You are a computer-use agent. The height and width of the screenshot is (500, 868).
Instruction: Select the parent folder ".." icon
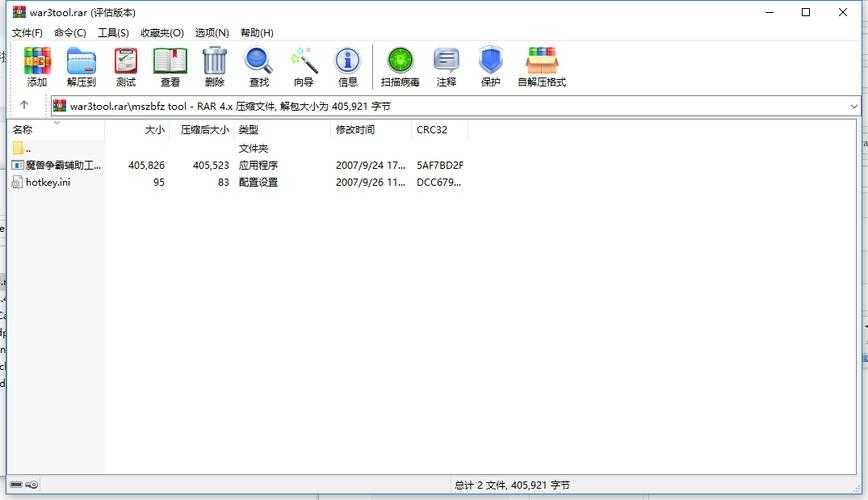(17, 148)
